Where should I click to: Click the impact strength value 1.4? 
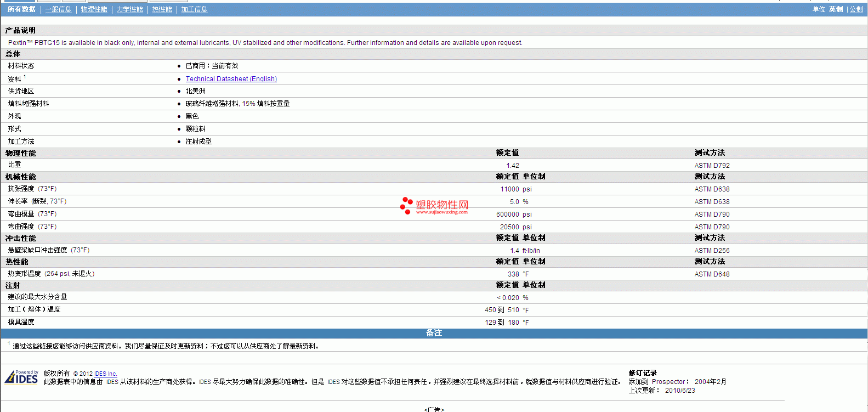(514, 251)
